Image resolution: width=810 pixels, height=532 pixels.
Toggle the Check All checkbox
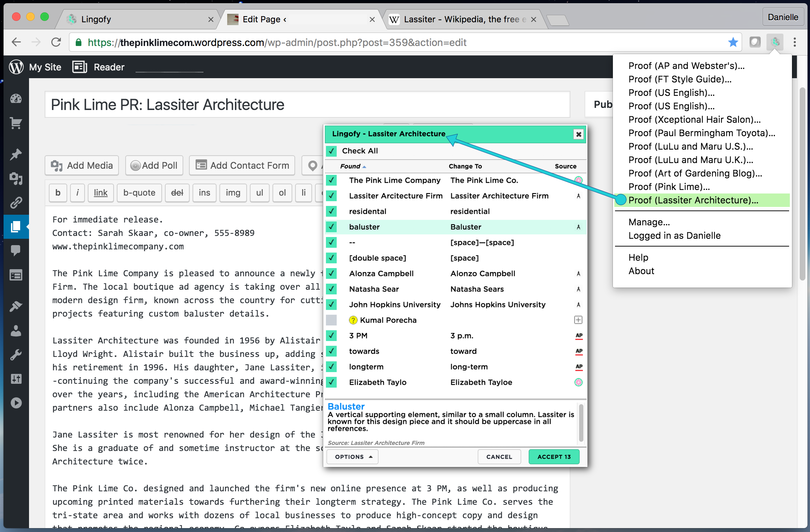tap(332, 151)
